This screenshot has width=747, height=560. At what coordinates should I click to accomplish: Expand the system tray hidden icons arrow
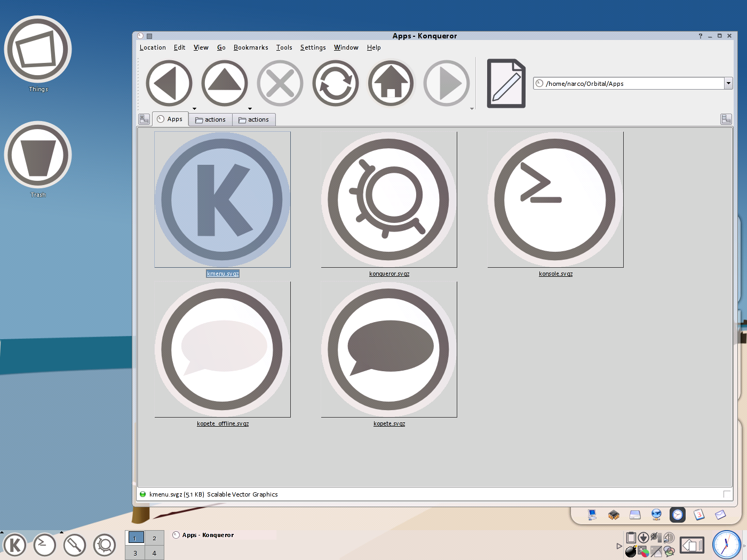coord(619,546)
